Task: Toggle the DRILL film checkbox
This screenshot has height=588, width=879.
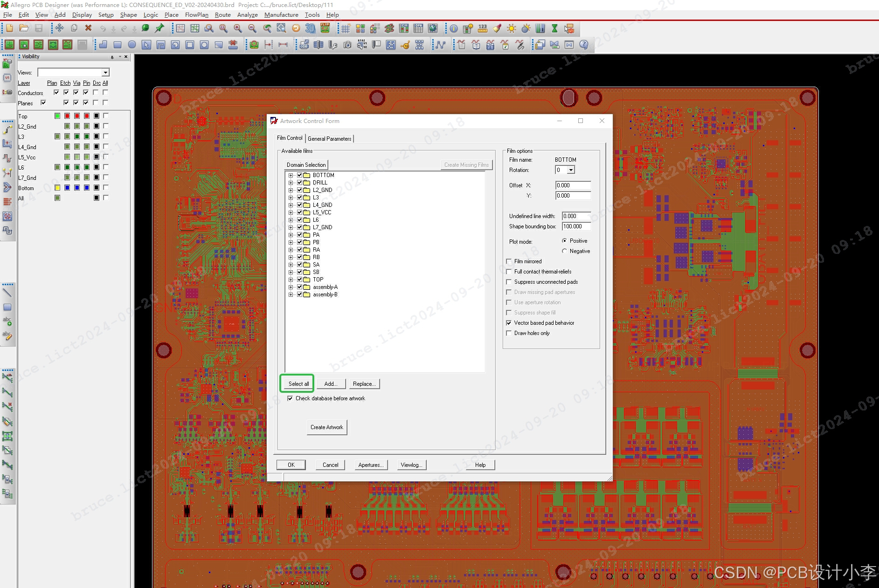Action: click(x=300, y=183)
